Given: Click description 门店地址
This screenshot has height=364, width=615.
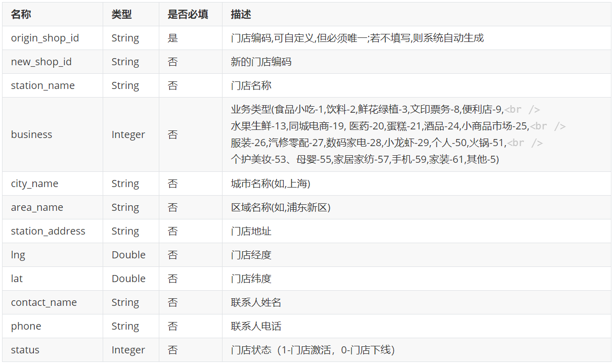Looking at the screenshot, I should 251,231.
